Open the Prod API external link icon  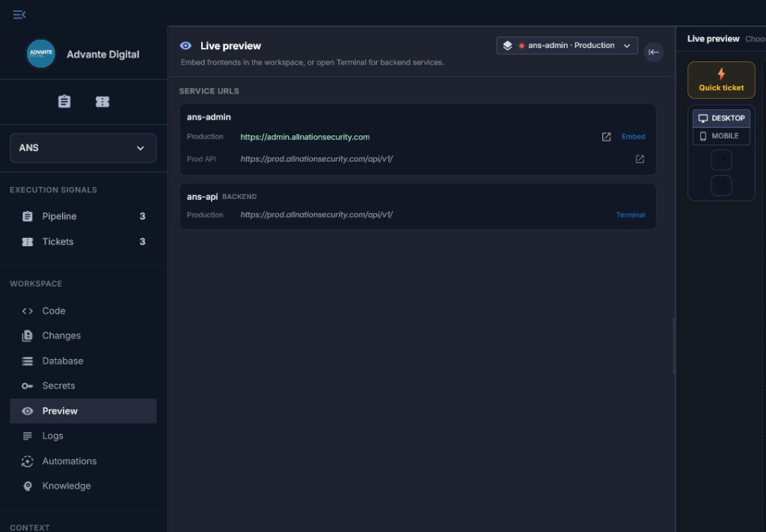640,159
